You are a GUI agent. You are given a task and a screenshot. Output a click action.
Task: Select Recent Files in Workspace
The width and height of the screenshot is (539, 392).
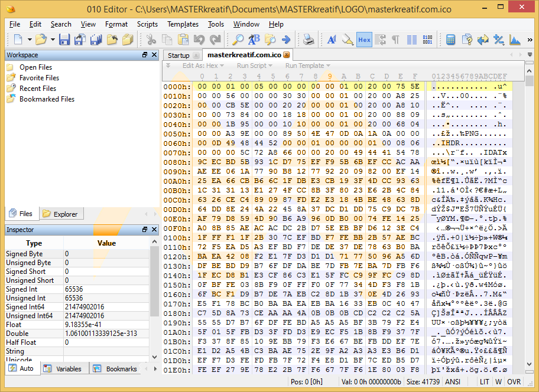37,89
